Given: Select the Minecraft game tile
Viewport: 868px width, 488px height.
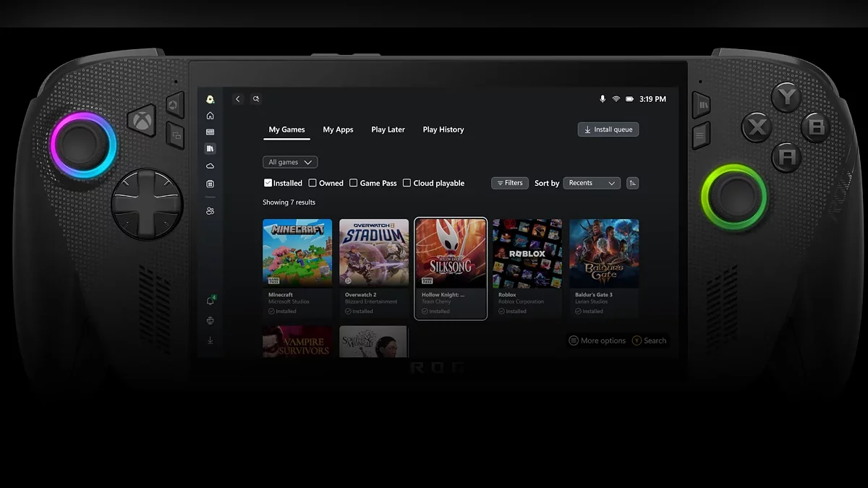Looking at the screenshot, I should pos(297,268).
